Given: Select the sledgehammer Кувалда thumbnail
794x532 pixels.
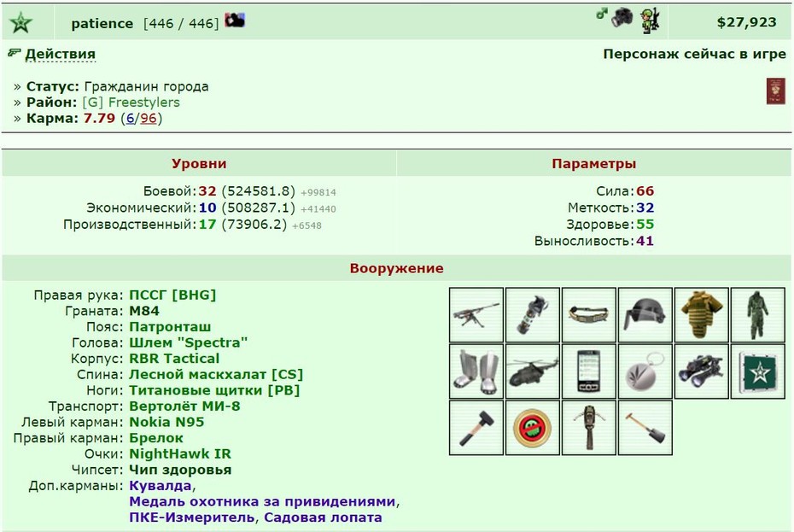Looking at the screenshot, I should pos(476,427).
